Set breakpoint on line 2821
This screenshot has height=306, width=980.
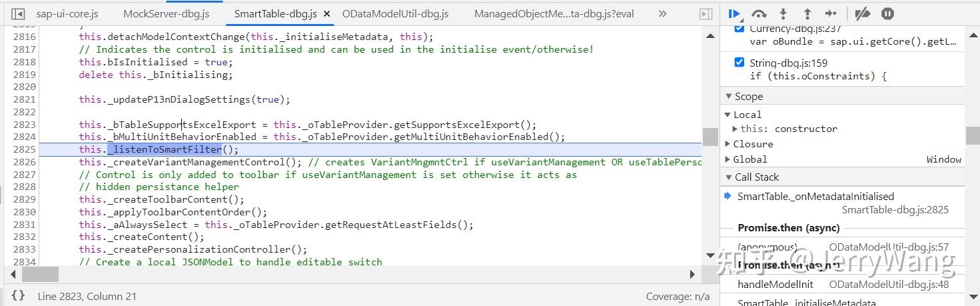24,99
